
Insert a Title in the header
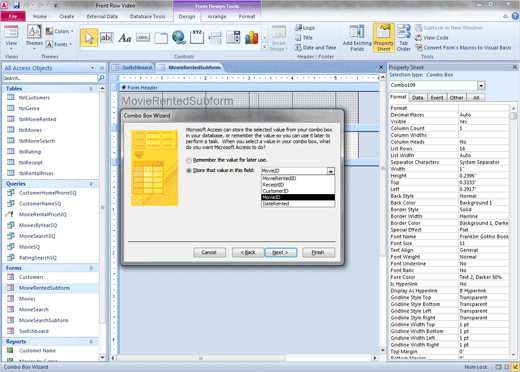(x=304, y=38)
